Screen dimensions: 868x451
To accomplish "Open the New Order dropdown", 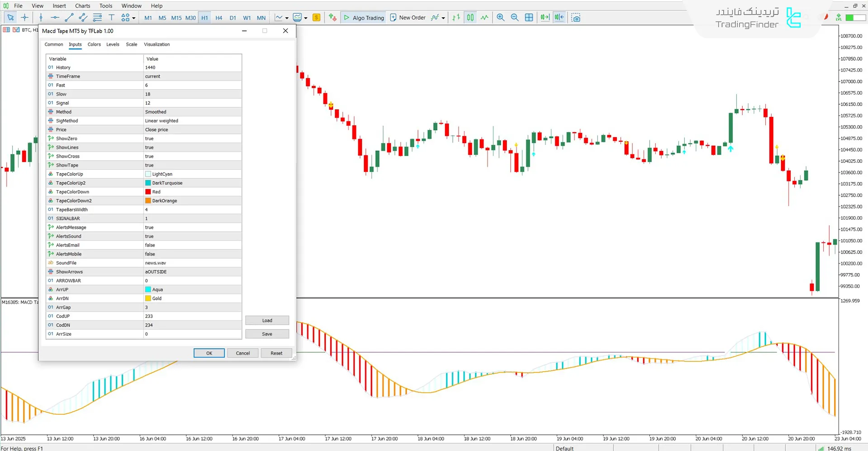I will click(x=443, y=17).
